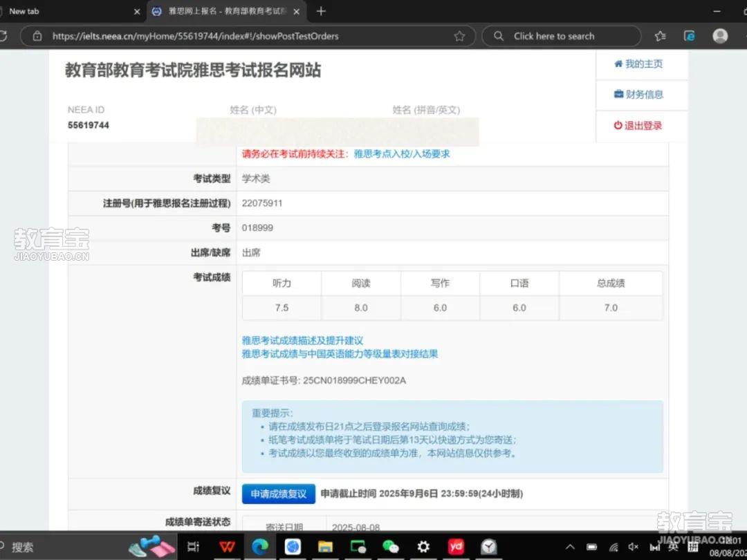Close the New tab tab

137,12
